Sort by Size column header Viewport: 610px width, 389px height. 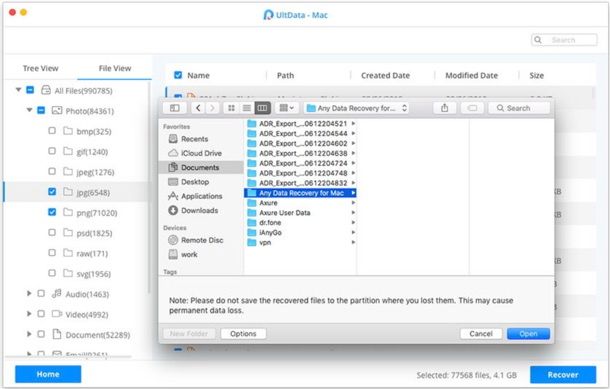click(x=536, y=75)
